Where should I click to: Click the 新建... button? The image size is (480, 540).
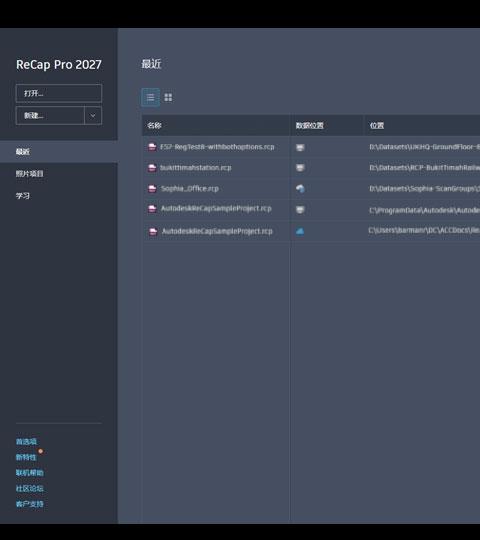click(50, 116)
